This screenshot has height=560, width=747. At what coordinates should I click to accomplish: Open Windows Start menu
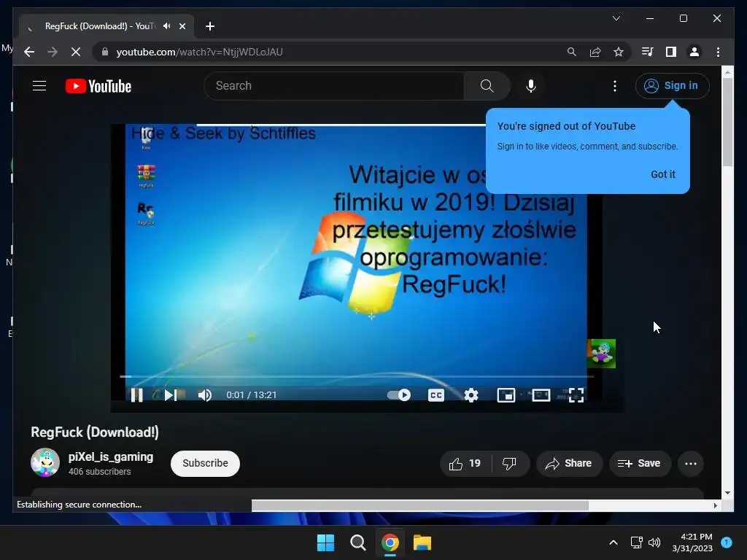(x=326, y=542)
